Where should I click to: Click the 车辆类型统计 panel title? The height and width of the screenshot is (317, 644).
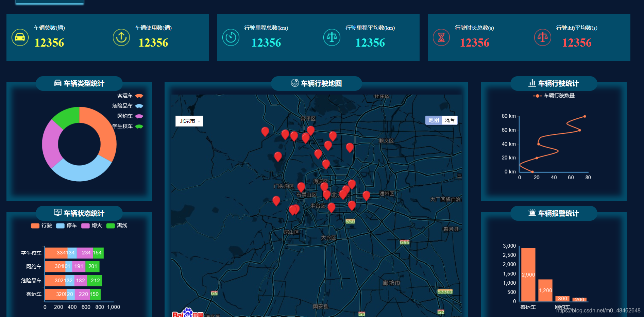(84, 83)
